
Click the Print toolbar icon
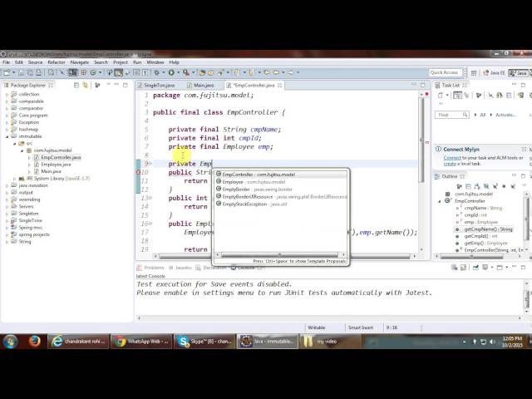[39, 72]
